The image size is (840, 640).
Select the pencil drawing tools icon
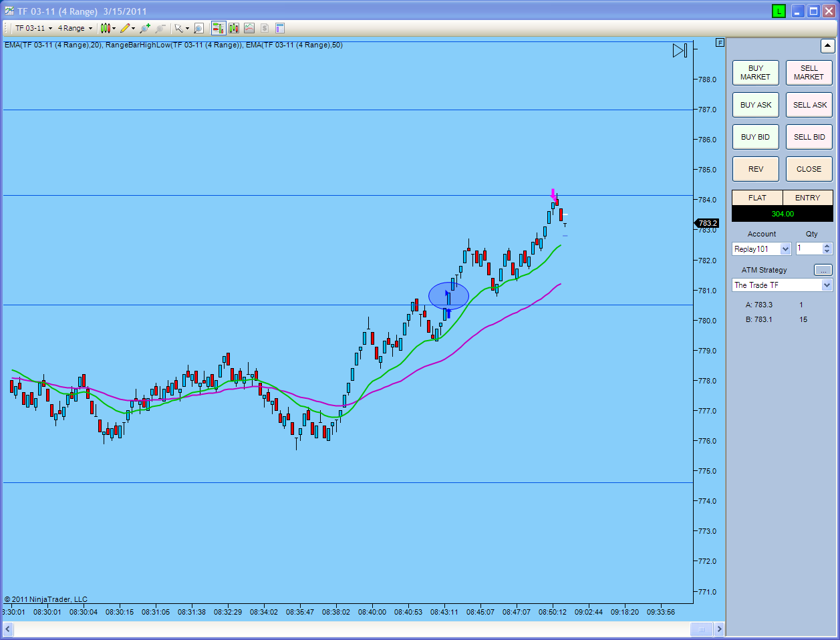tap(125, 28)
